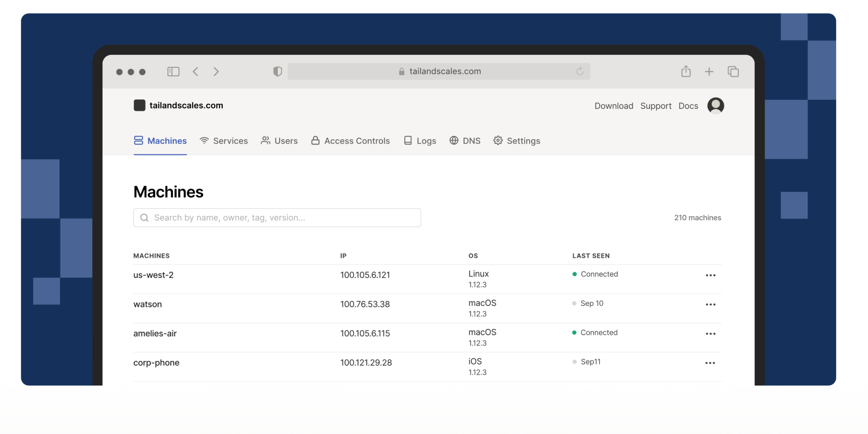Follow the Download link
This screenshot has width=868, height=434.
point(614,106)
